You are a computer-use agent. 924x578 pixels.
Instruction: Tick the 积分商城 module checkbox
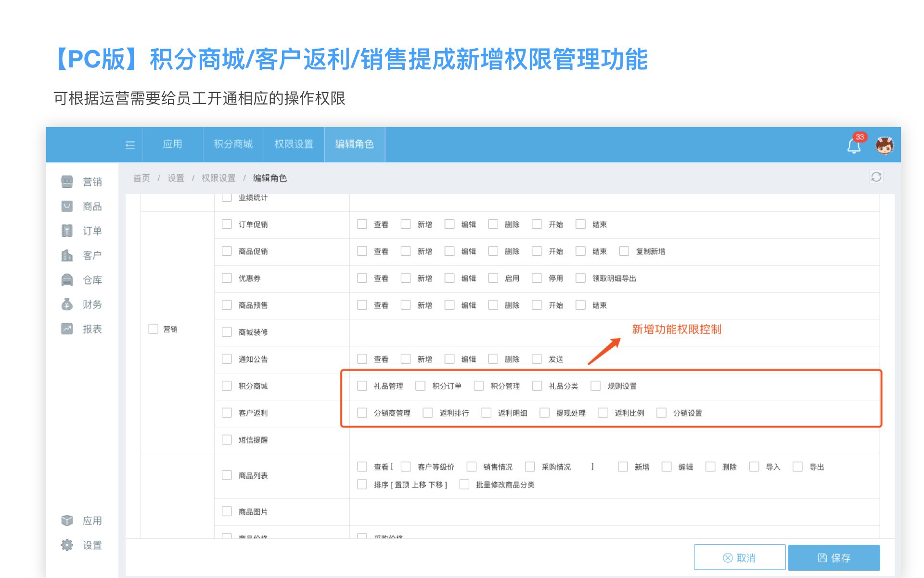point(227,386)
